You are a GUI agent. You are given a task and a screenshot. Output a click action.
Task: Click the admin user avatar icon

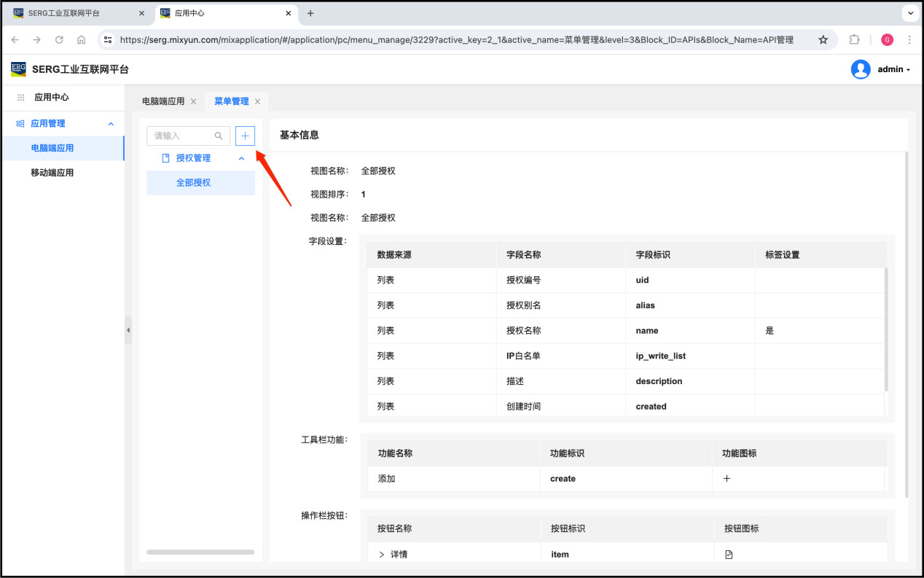861,69
